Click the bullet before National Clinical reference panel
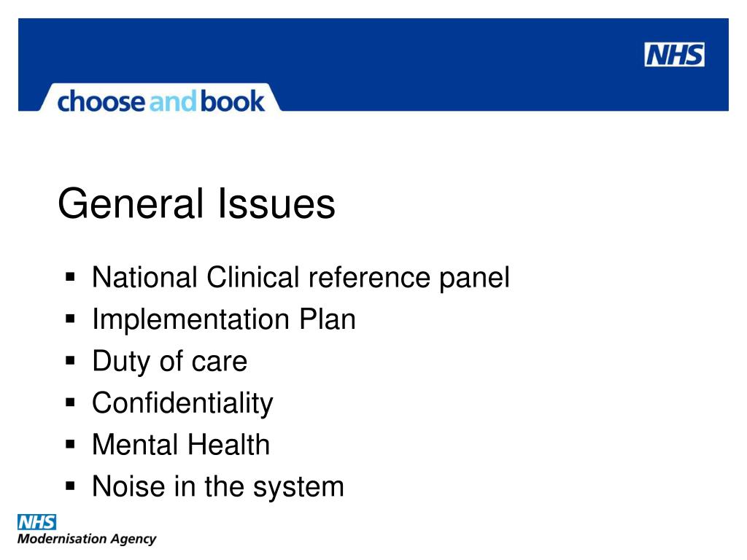747x560 pixels. (70, 277)
